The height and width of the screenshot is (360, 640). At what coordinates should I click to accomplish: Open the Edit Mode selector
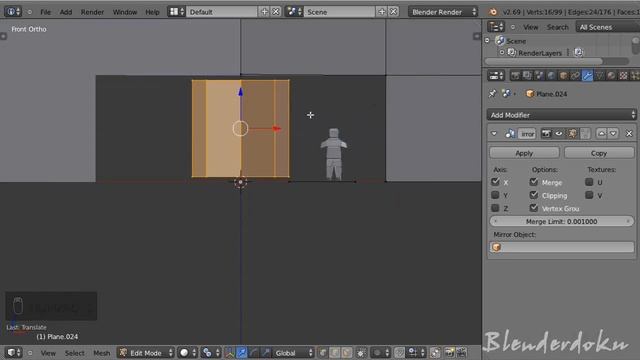click(146, 352)
